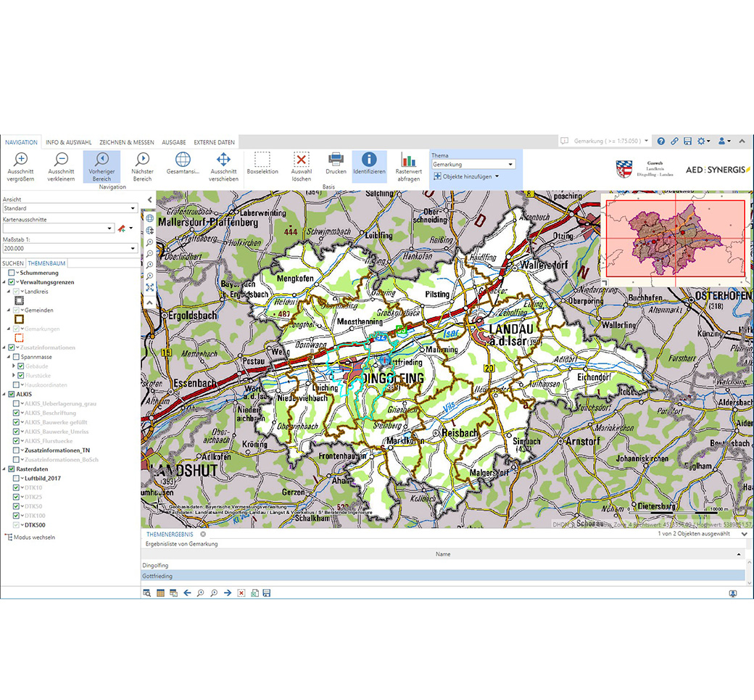Activate the Identifizieren info tool
754x700 pixels.
[369, 166]
